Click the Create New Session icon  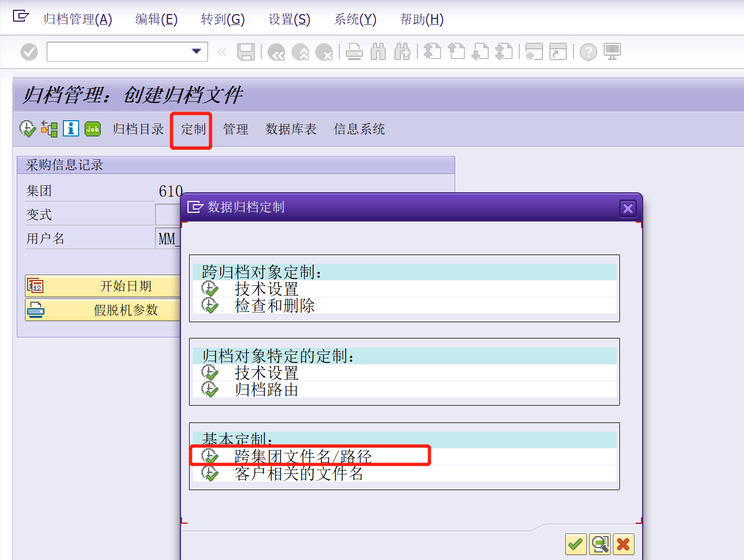coord(534,52)
